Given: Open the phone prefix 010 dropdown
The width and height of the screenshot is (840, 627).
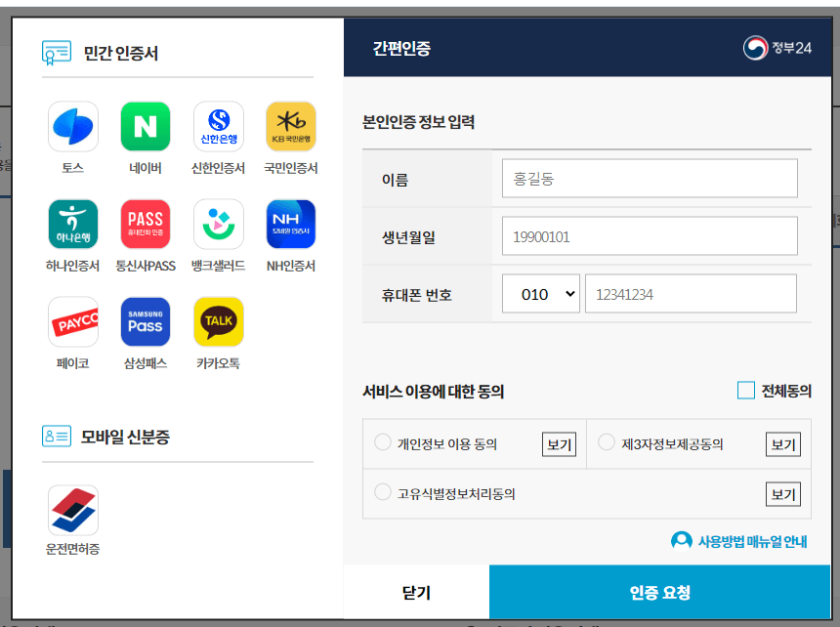Looking at the screenshot, I should tap(541, 293).
